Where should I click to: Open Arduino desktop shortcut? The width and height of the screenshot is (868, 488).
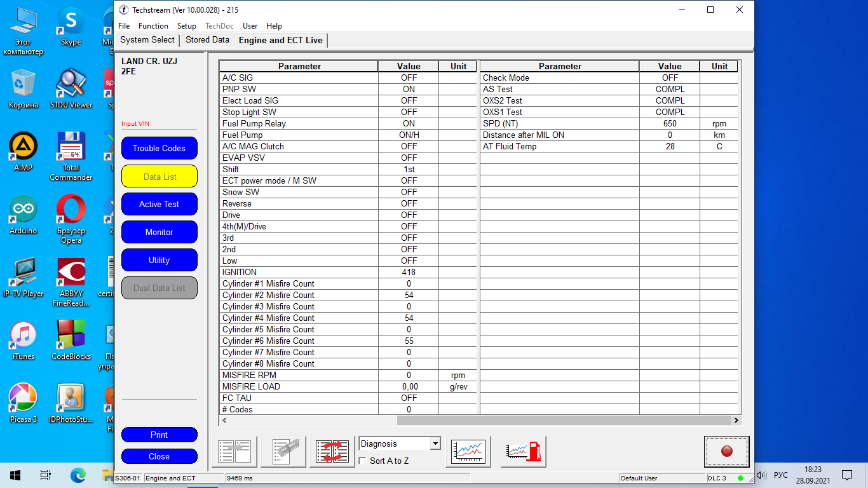pyautogui.click(x=24, y=215)
